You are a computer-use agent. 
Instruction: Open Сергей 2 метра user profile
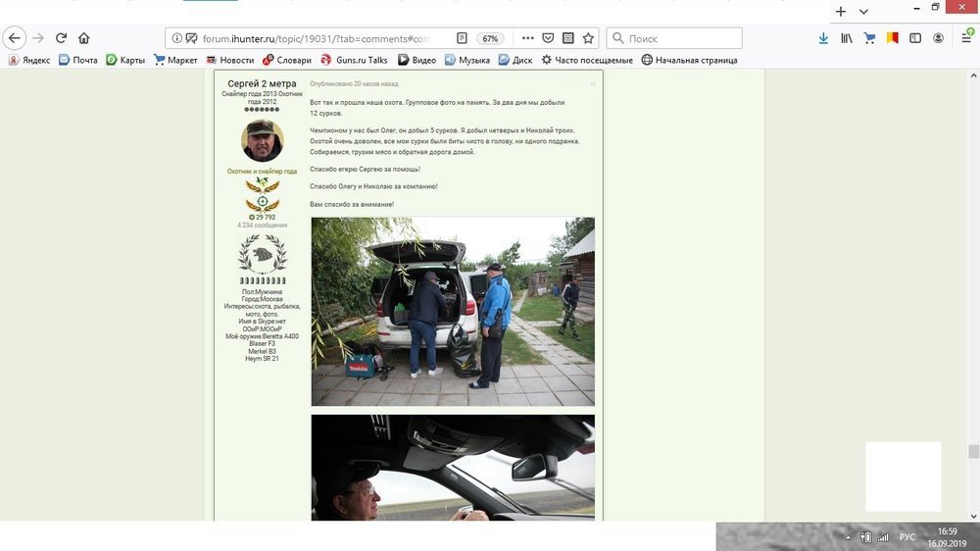[x=262, y=84]
